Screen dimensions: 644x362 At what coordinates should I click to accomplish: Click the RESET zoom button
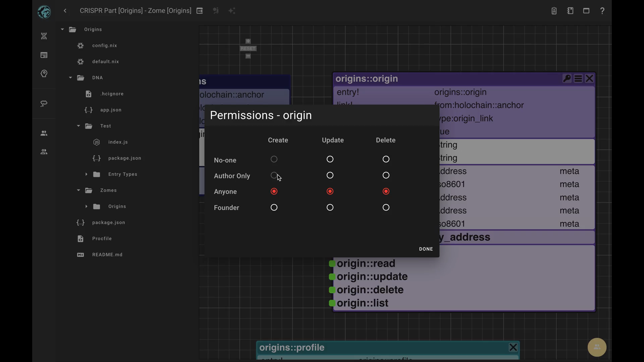(248, 49)
